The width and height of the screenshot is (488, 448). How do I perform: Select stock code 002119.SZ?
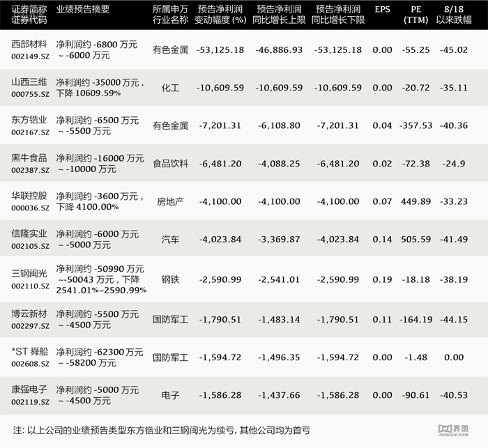[x=30, y=401]
